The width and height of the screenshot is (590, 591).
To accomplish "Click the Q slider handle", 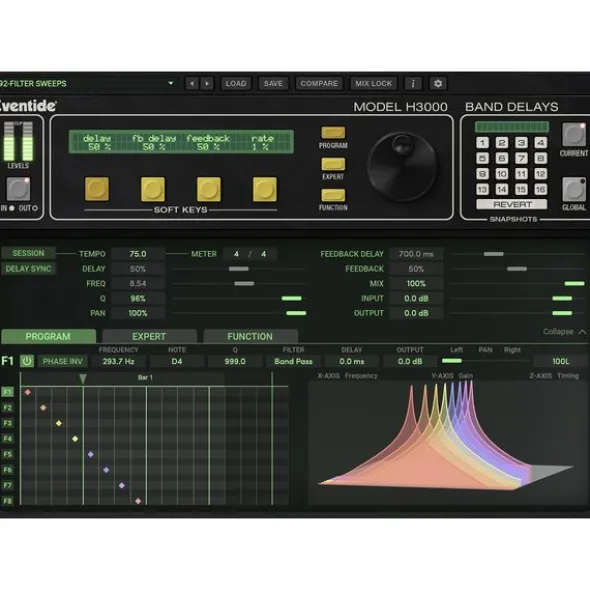I will [x=291, y=298].
